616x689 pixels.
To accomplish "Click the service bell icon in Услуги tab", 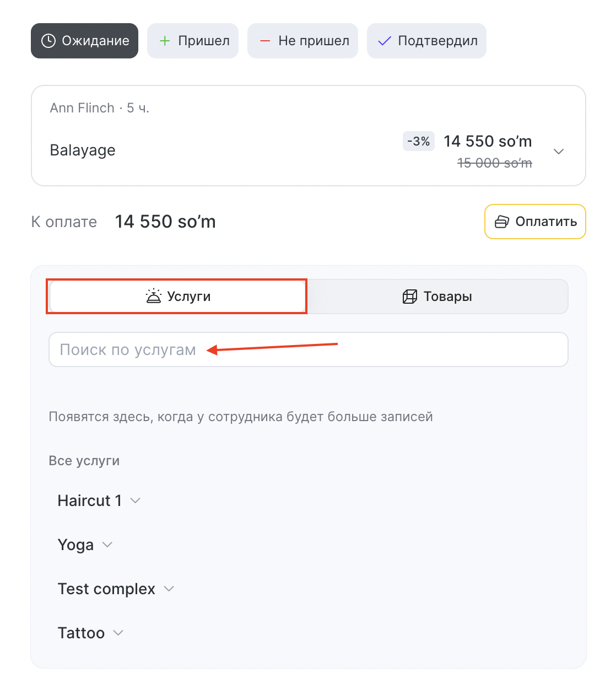I will [153, 297].
